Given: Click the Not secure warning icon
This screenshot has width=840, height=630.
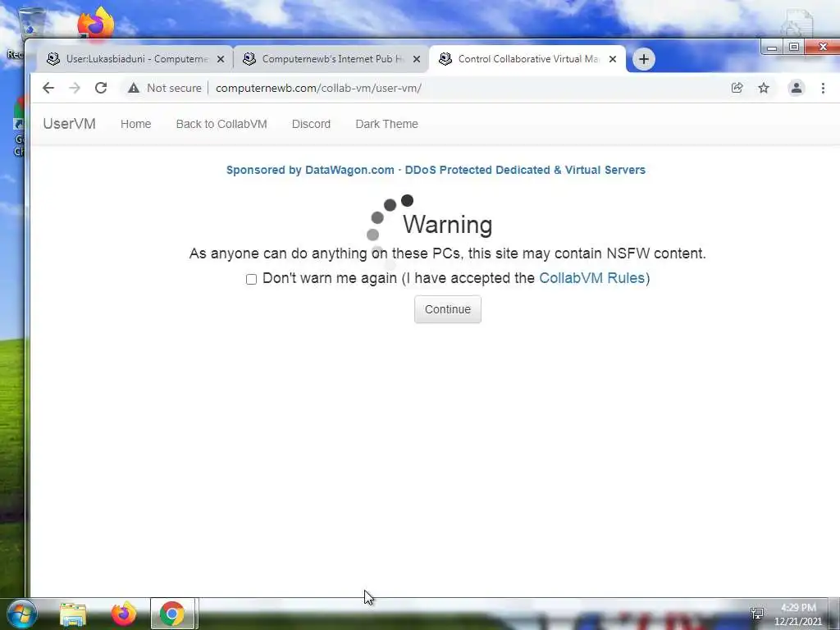Looking at the screenshot, I should [x=134, y=88].
